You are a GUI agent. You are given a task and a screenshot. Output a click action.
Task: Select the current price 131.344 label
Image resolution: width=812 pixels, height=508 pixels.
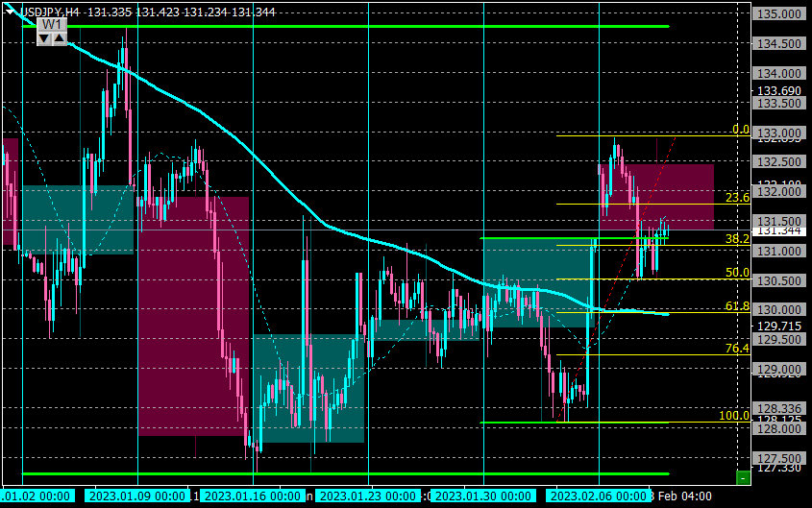(778, 230)
